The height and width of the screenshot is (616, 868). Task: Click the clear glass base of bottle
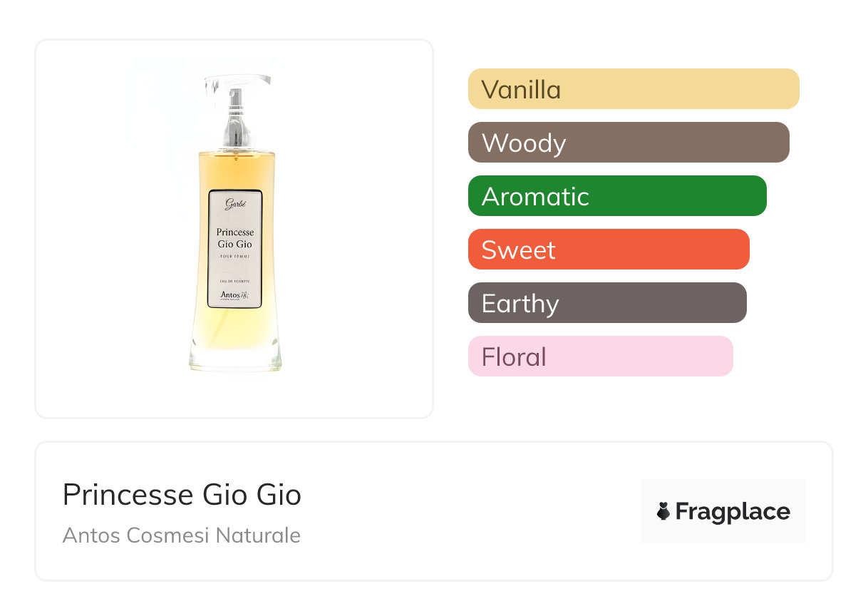(x=235, y=358)
